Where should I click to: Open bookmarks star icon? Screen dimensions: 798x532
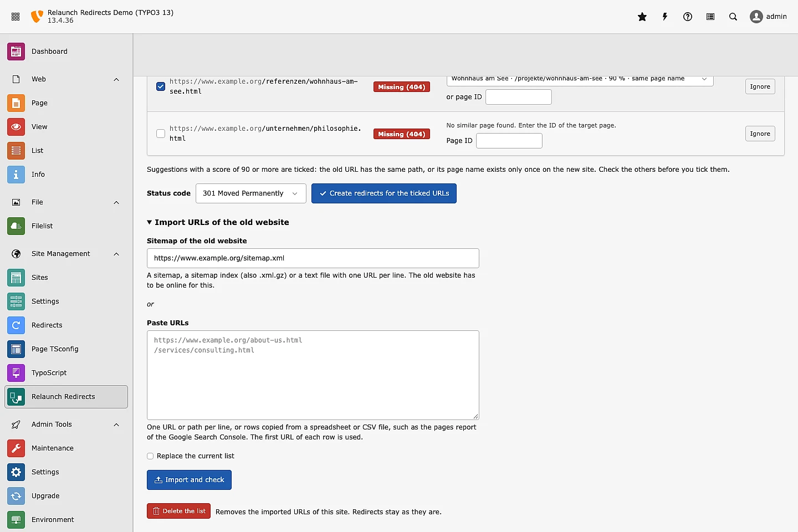click(x=642, y=17)
